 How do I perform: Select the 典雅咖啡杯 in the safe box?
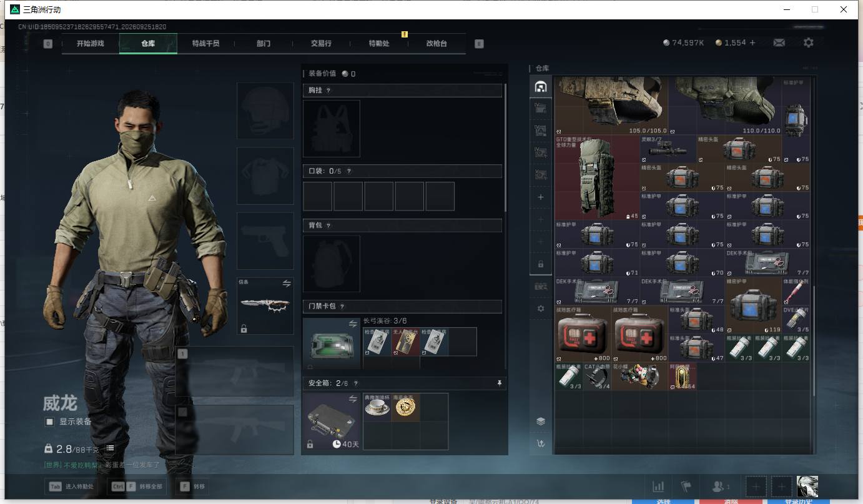377,407
